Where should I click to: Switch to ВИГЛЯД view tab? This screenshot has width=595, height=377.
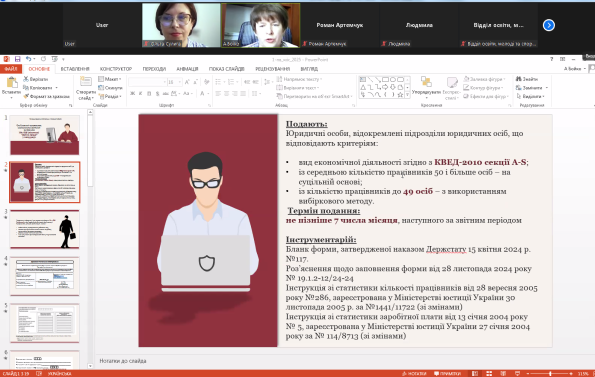(x=309, y=69)
